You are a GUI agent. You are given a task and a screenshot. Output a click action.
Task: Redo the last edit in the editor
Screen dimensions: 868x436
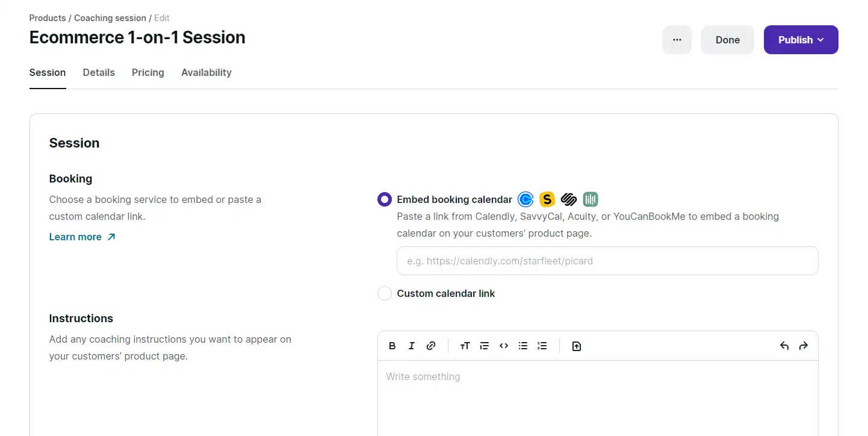(x=804, y=346)
